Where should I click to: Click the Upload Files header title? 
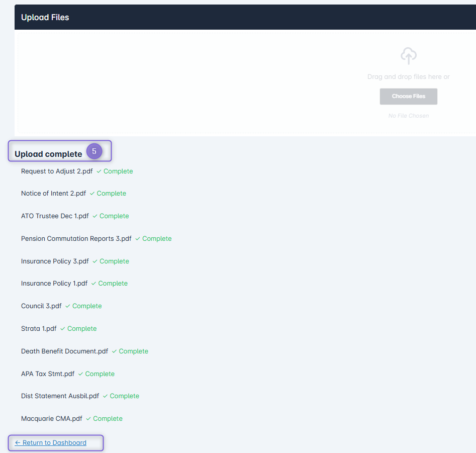point(45,17)
